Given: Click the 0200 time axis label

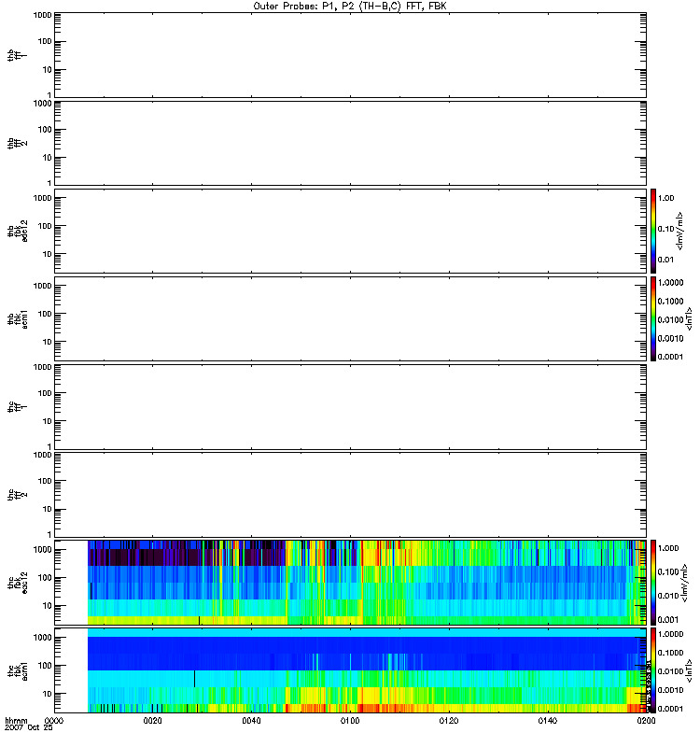Looking at the screenshot, I should 646,720.
